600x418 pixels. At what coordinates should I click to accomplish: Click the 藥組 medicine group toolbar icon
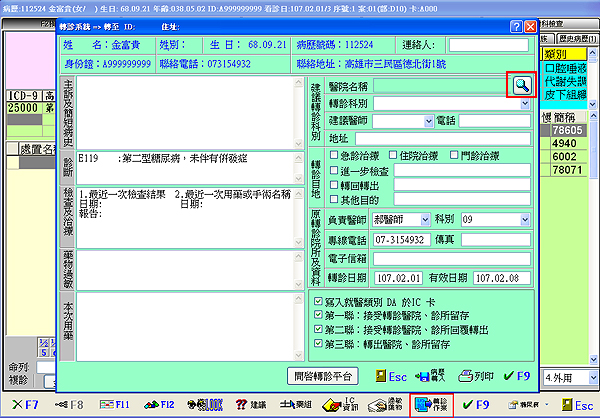click(x=291, y=405)
